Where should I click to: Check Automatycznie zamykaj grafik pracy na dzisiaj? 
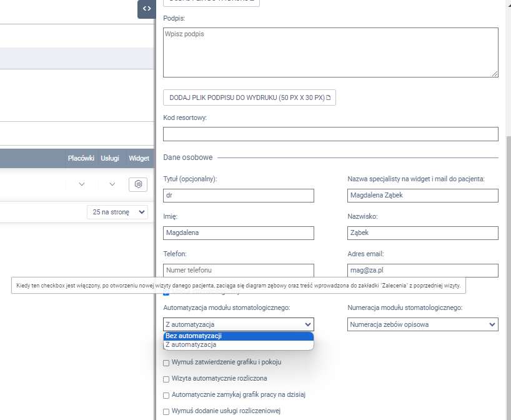point(166,395)
